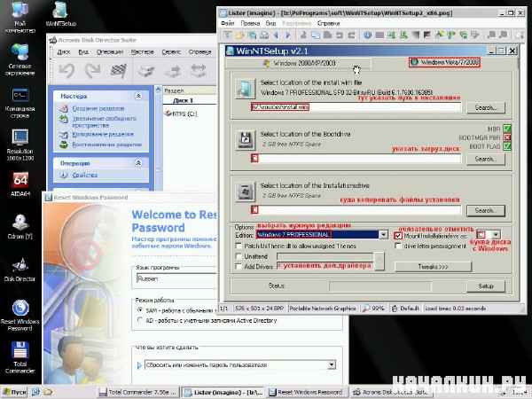
Task: Click the blue round info icon in Lister toolbar
Action: [x=367, y=35]
